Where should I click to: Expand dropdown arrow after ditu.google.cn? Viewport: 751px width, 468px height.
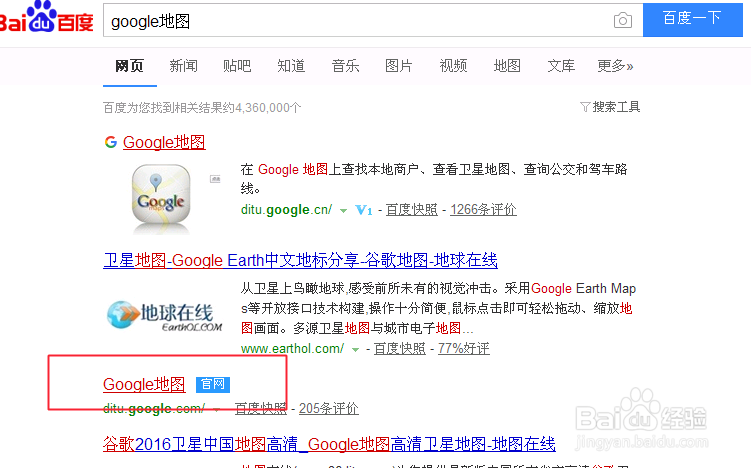point(343,211)
